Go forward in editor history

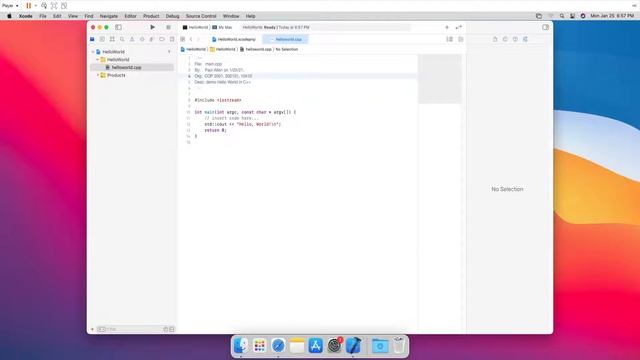coord(199,39)
